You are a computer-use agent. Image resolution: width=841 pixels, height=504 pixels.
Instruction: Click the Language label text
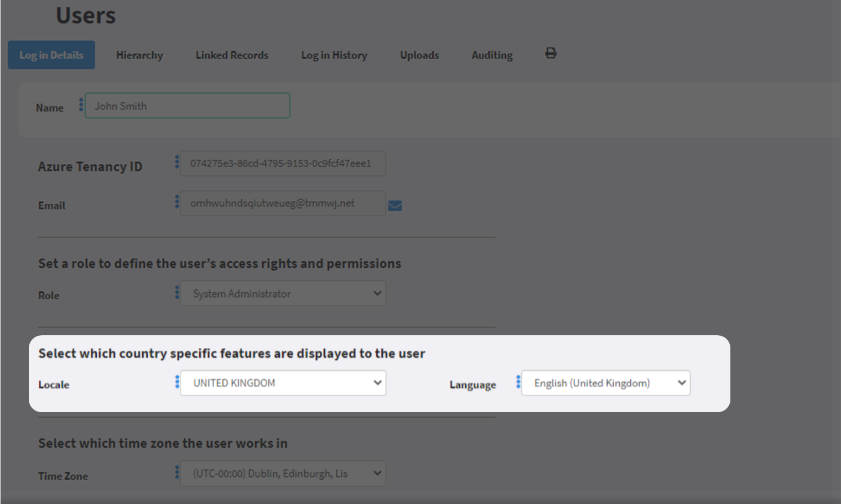tap(473, 385)
